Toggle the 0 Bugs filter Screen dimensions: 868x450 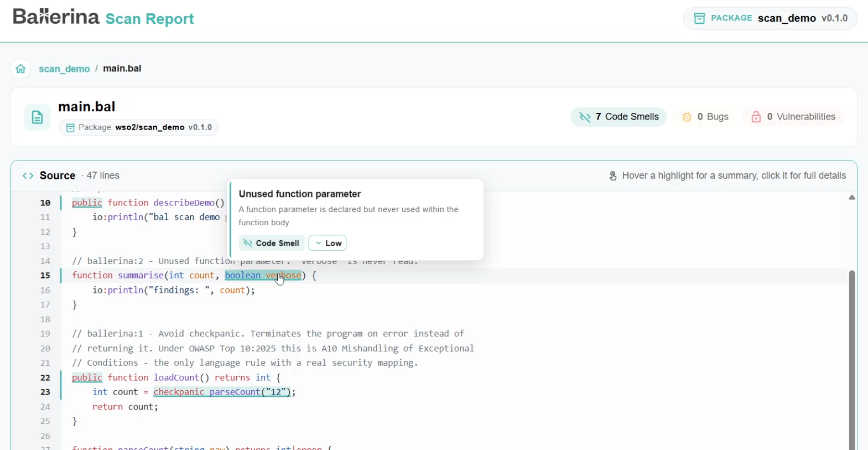[x=705, y=117]
